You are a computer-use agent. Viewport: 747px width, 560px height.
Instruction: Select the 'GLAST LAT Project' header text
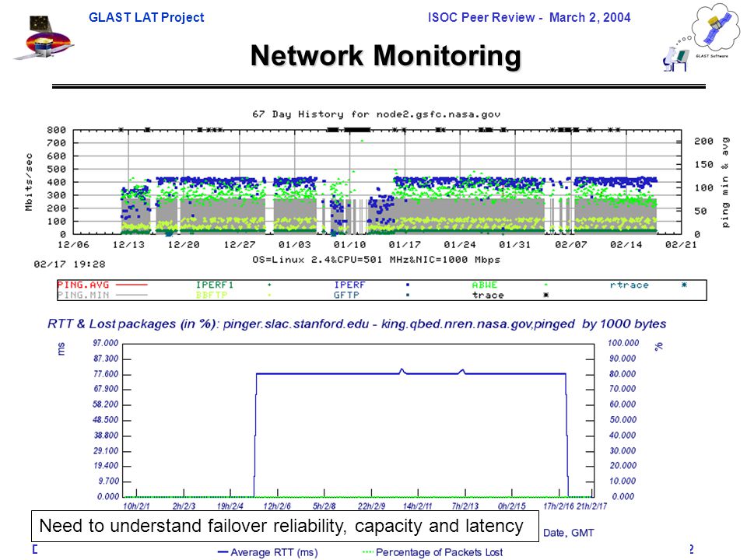[146, 18]
